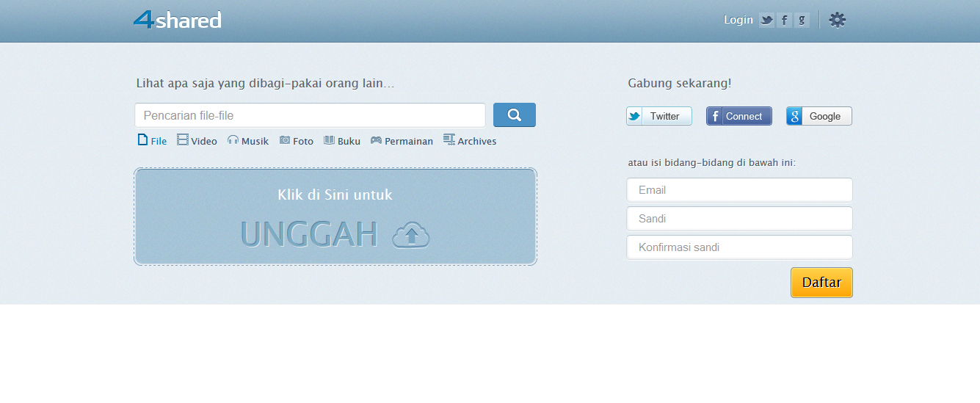Select the Archives search filter
The width and height of the screenshot is (980, 403).
(470, 140)
